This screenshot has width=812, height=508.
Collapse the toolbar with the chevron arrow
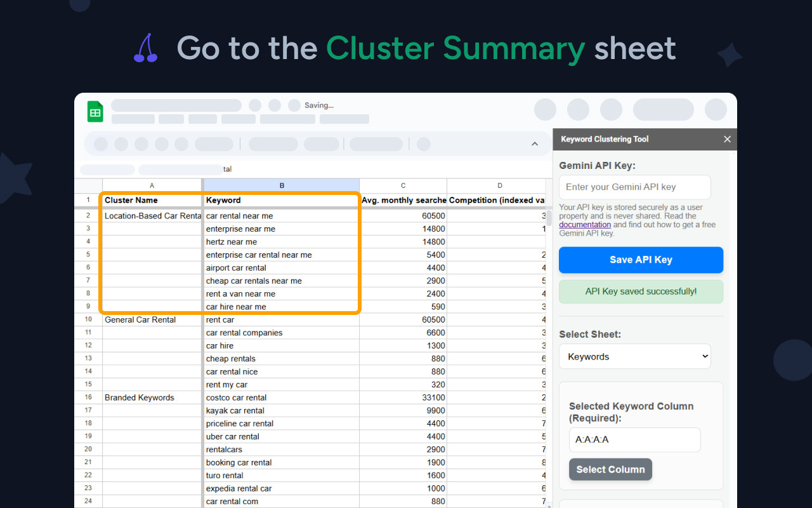tap(534, 144)
